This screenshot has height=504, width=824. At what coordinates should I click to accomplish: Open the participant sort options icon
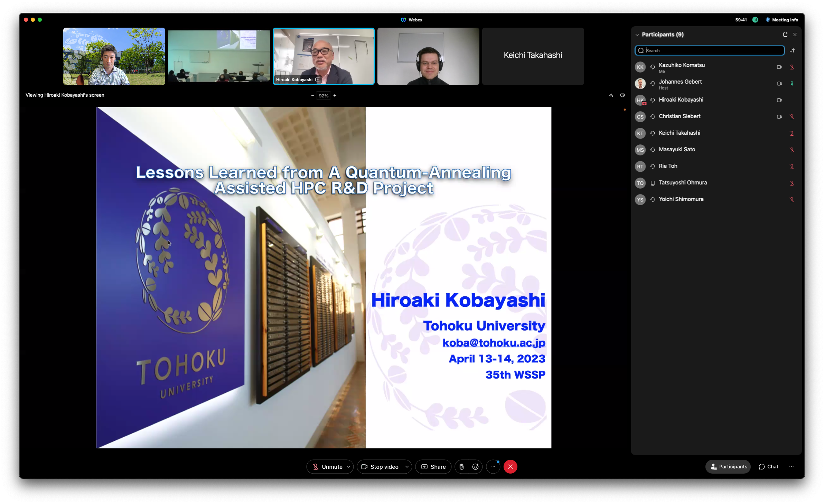click(792, 50)
